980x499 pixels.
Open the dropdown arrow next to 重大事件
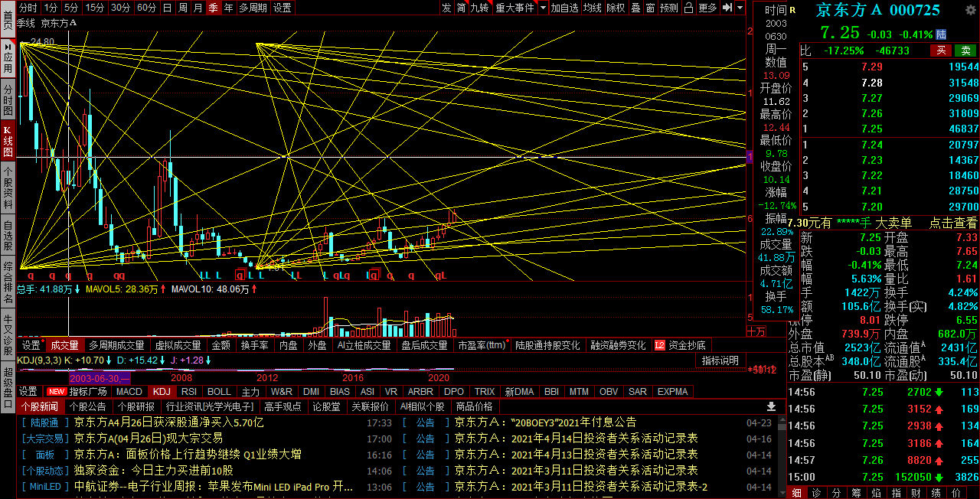coord(543,8)
